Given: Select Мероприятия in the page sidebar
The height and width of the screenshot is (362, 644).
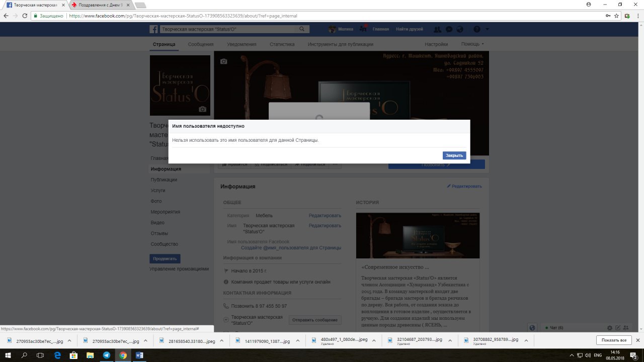Looking at the screenshot, I should point(165,212).
